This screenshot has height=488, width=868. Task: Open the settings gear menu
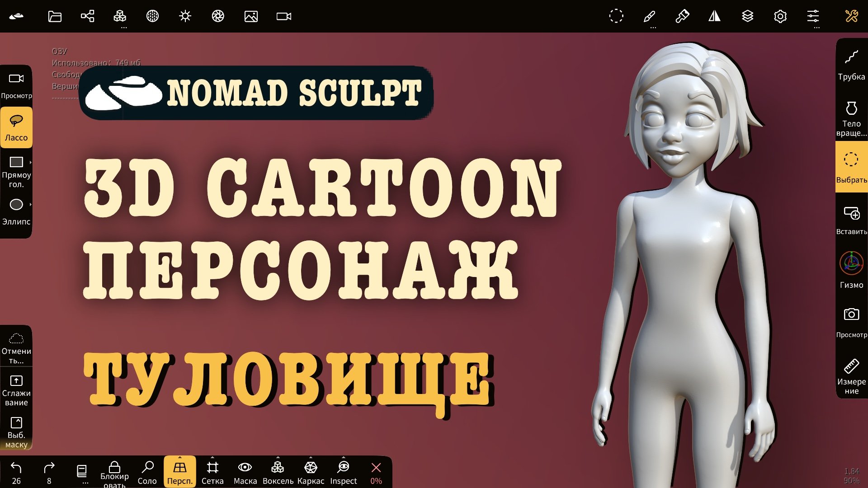coord(780,17)
